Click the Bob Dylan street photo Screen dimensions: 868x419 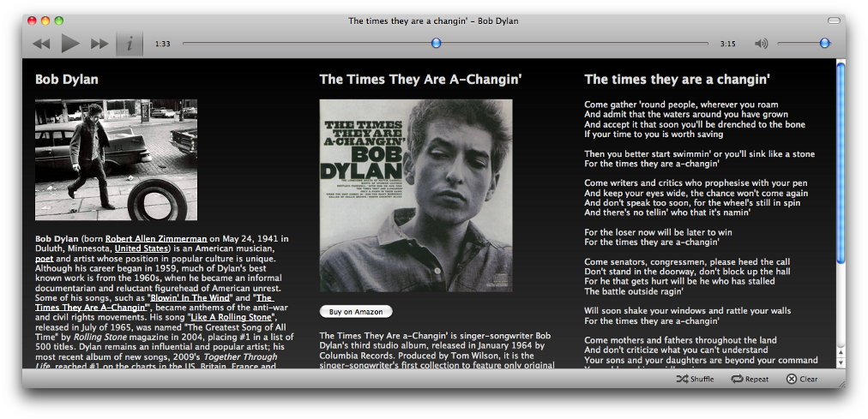[117, 159]
